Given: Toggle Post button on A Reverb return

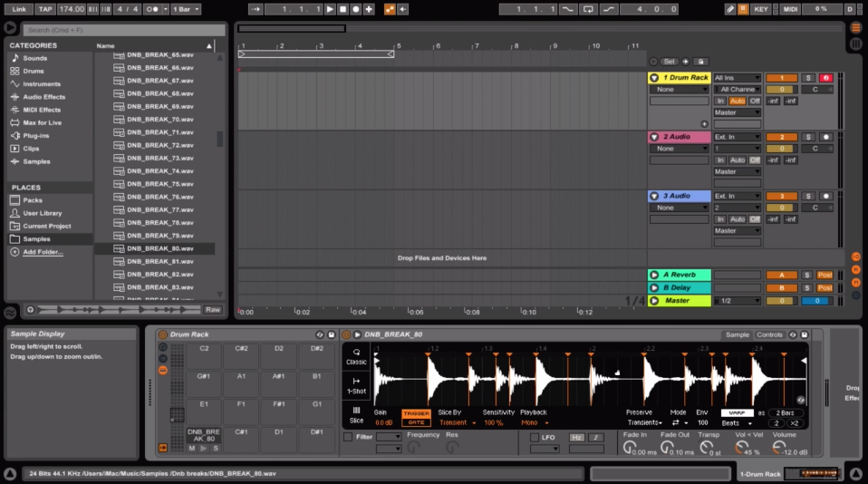Looking at the screenshot, I should coord(825,275).
